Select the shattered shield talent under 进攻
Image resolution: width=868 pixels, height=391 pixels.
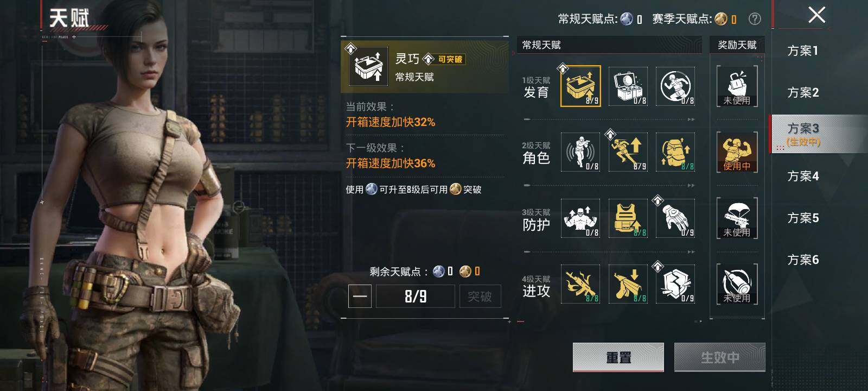[675, 284]
